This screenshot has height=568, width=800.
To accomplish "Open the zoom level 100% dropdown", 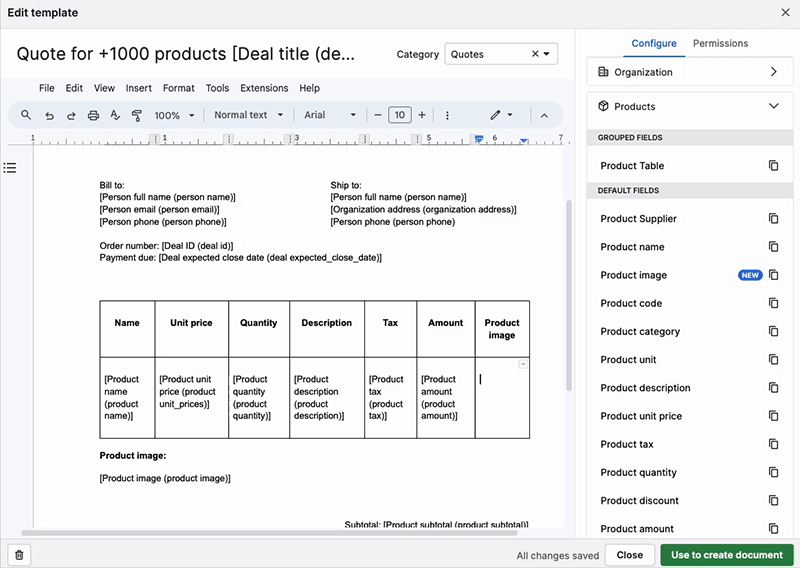I will tap(174, 115).
